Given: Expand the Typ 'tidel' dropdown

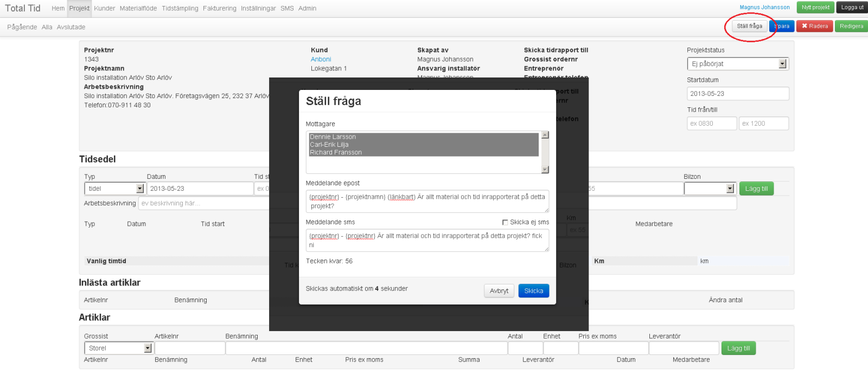Looking at the screenshot, I should [x=114, y=189].
